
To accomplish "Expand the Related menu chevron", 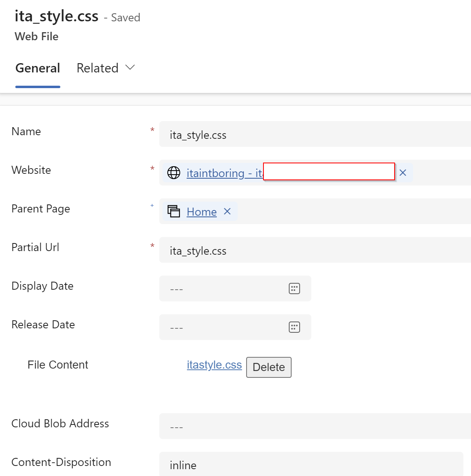I will 130,68.
